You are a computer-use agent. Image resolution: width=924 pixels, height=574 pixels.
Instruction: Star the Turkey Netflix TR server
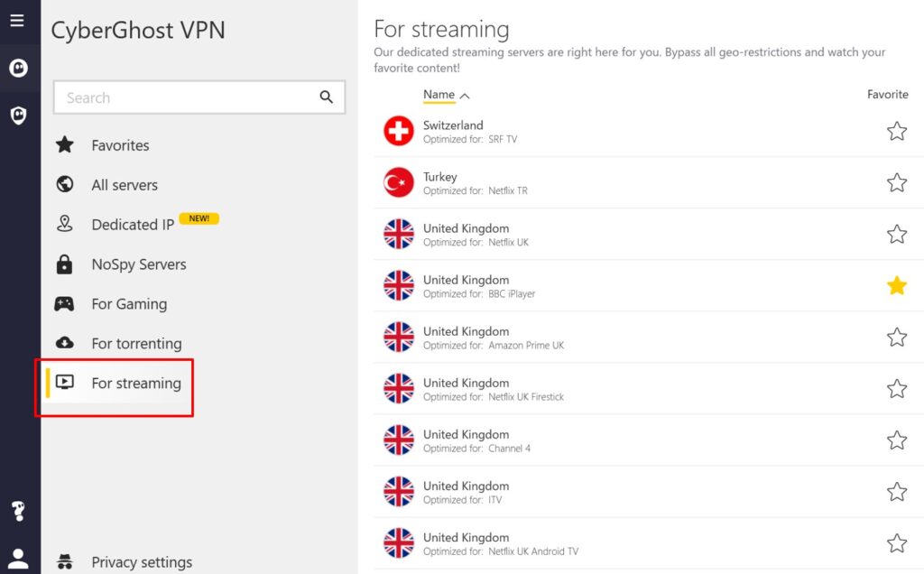896,183
